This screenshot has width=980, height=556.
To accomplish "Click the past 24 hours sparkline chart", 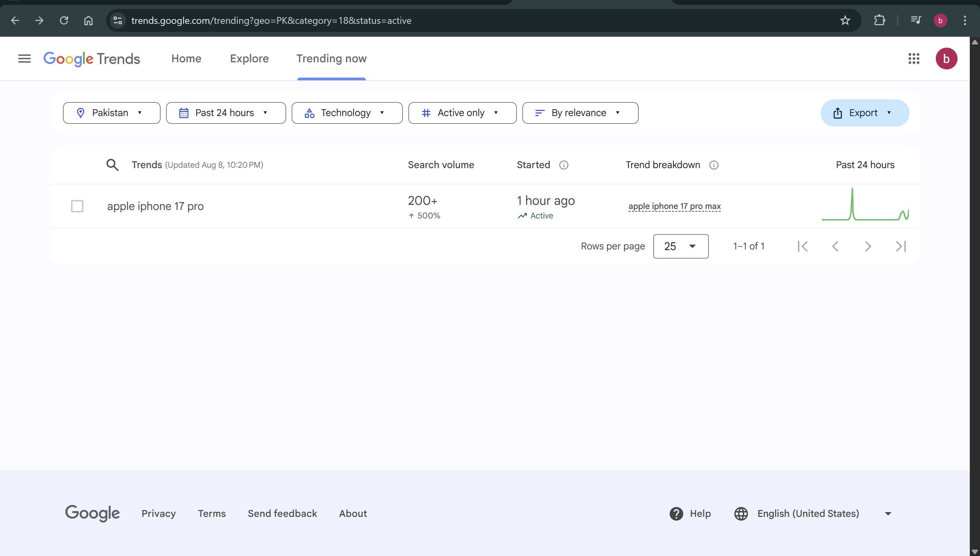I will (x=865, y=204).
